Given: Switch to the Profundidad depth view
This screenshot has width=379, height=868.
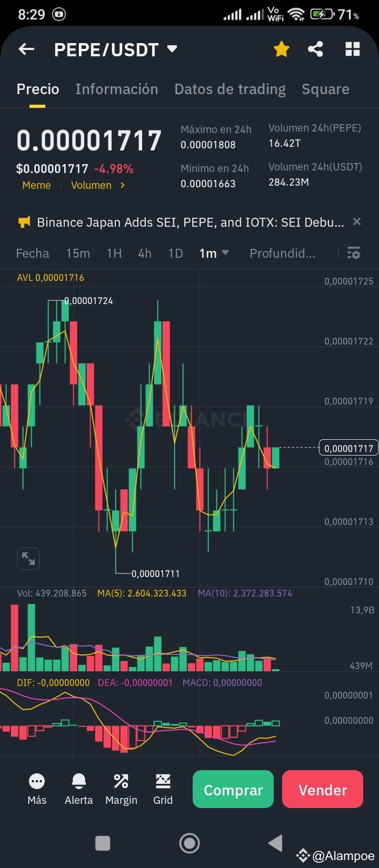Looking at the screenshot, I should coord(282,254).
